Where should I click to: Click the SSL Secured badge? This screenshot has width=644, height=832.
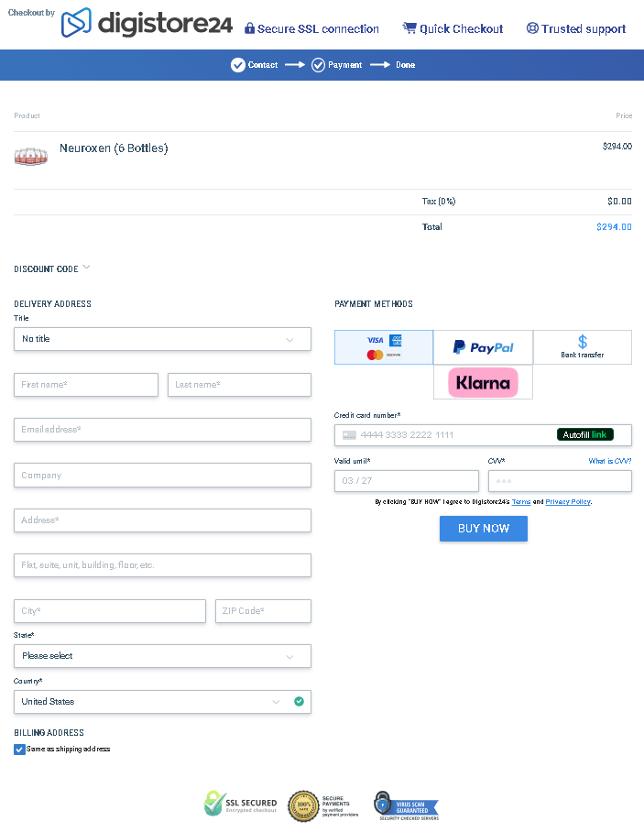pos(240,804)
